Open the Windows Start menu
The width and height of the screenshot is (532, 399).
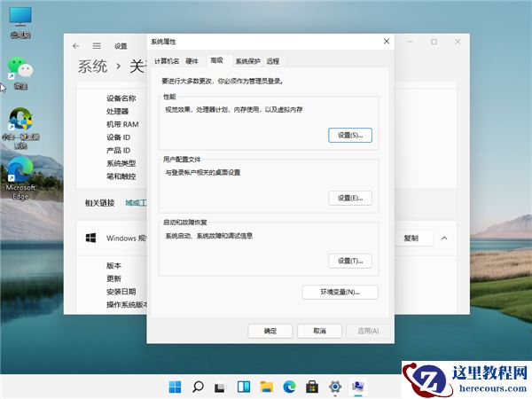coord(175,387)
